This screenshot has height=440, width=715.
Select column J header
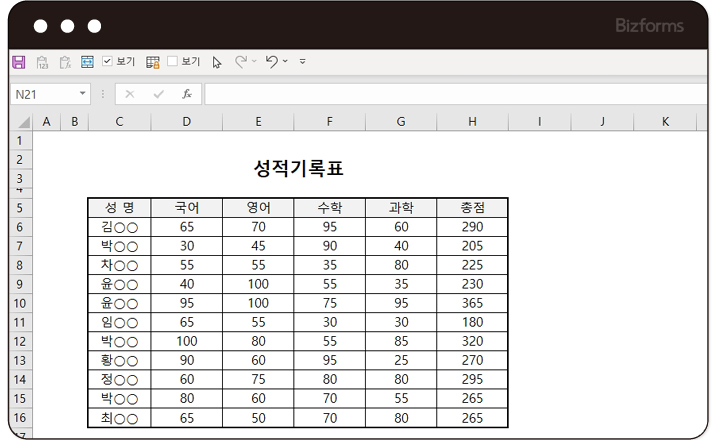(x=602, y=122)
